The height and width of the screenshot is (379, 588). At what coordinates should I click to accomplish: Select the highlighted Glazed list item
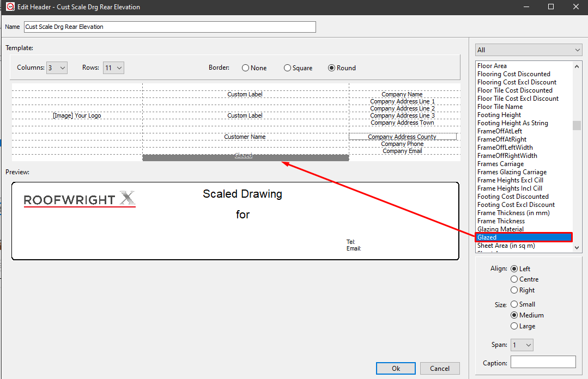click(x=524, y=237)
